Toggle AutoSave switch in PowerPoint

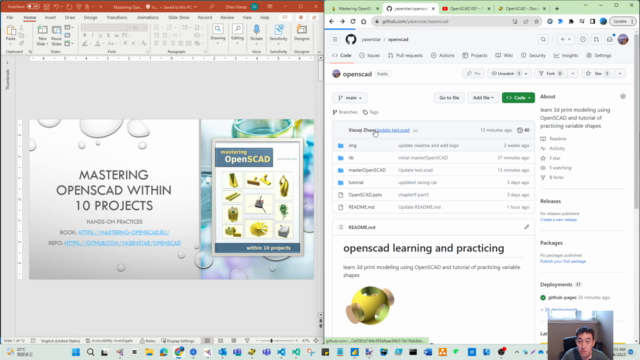[33, 7]
